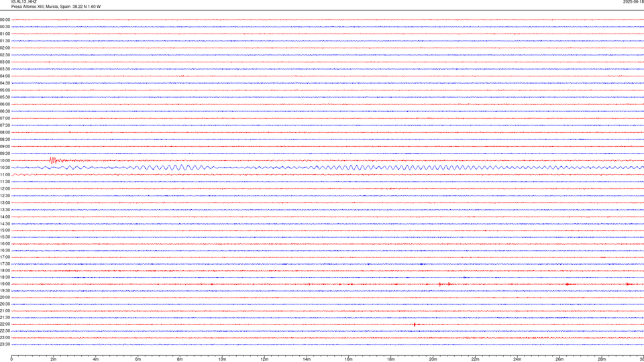Click the 6m tick label on the time axis
Viewport: 644px width, 362px height.
[138, 359]
